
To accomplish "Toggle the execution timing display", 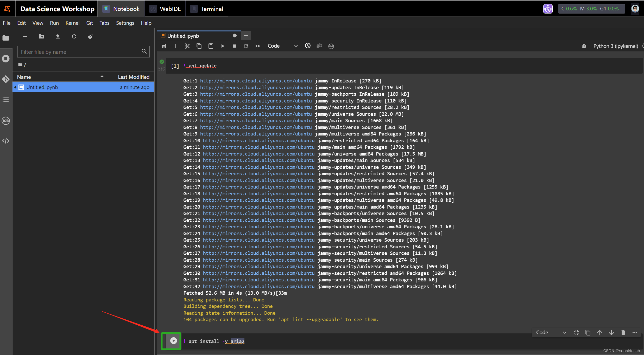I will (x=308, y=46).
